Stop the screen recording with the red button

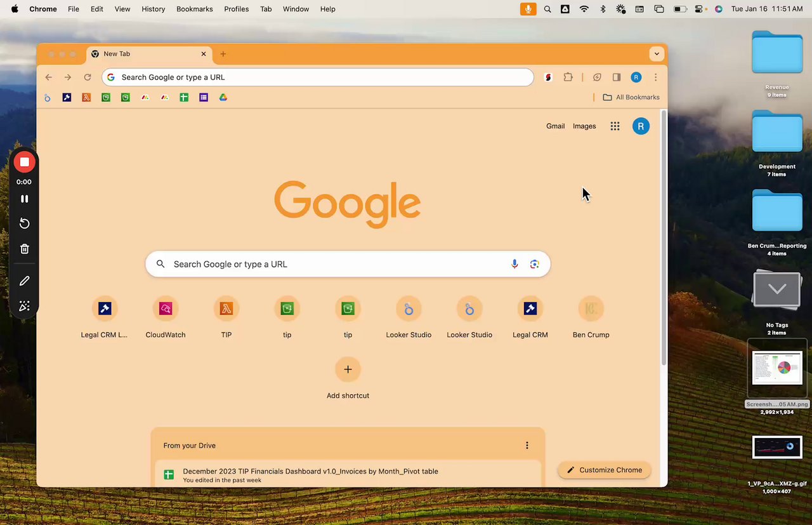pos(24,162)
